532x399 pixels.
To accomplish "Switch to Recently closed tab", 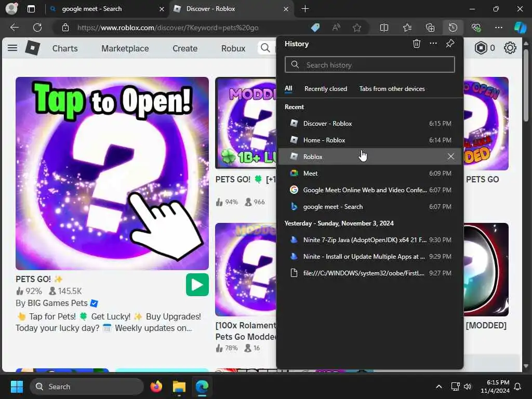I will click(326, 88).
